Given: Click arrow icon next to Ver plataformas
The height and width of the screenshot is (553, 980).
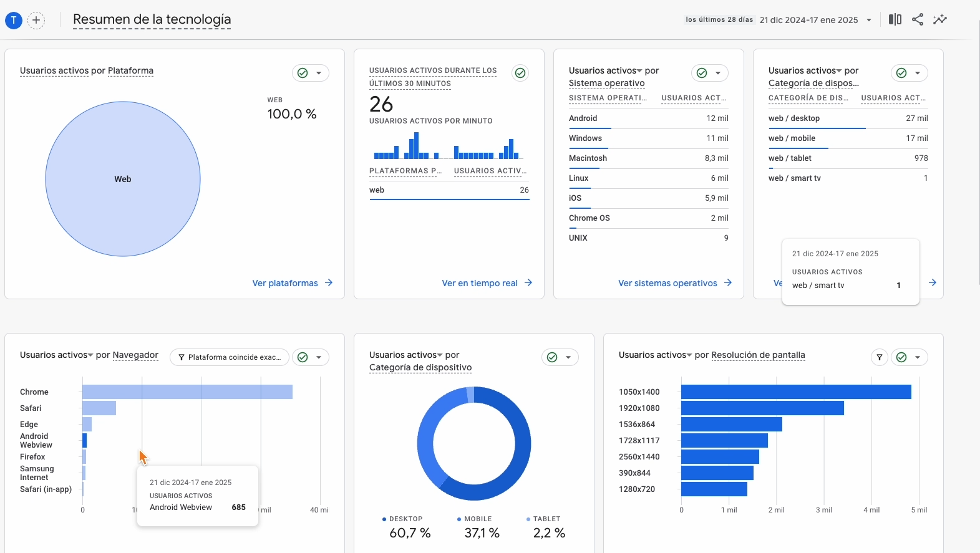Looking at the screenshot, I should [329, 283].
